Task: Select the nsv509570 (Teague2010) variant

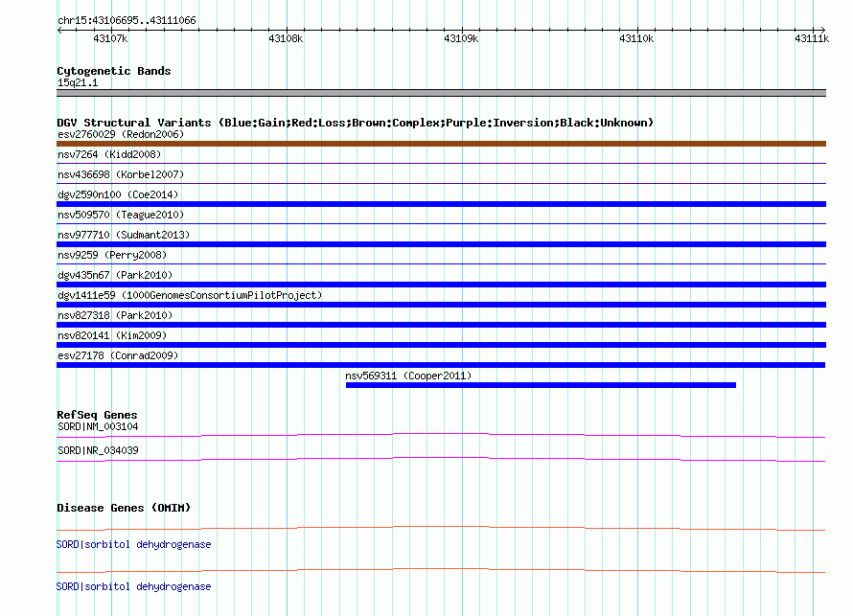Action: 121,215
